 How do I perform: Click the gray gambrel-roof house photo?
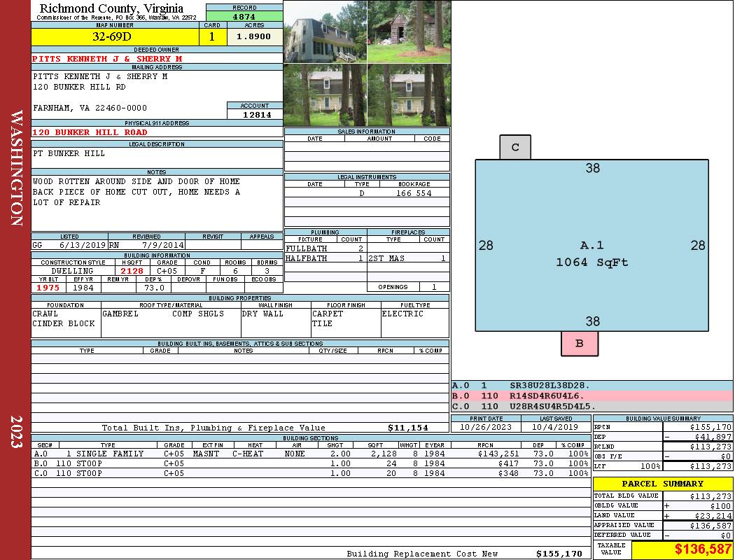click(325, 31)
